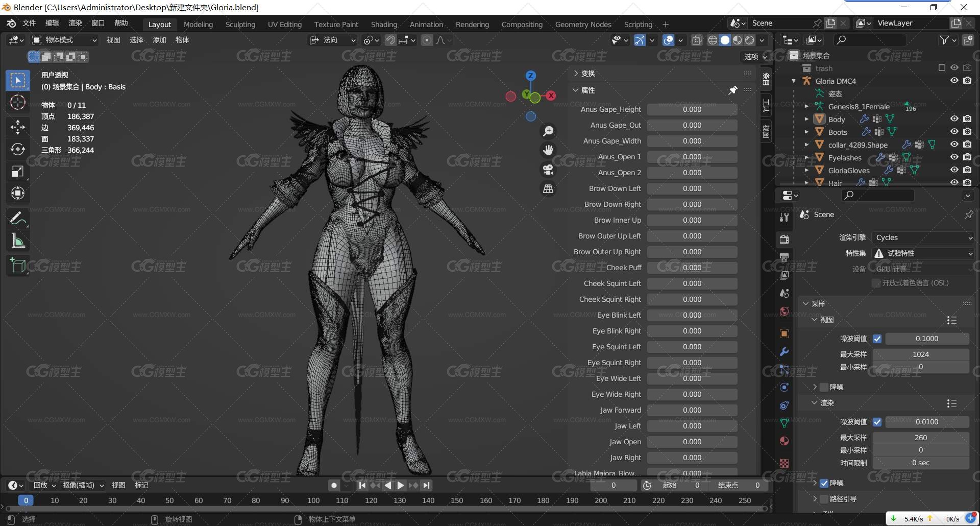Hide the Boots object in viewport
This screenshot has width=980, height=526.
coord(954,132)
